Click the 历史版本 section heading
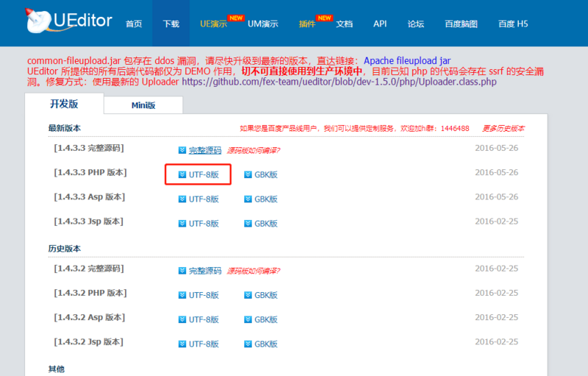 (65, 249)
